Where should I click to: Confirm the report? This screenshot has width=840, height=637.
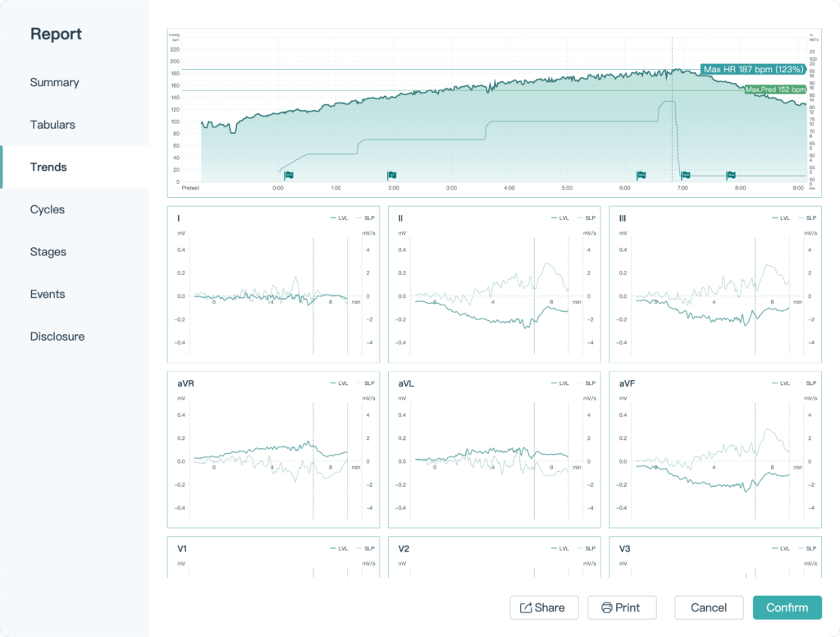pyautogui.click(x=787, y=607)
